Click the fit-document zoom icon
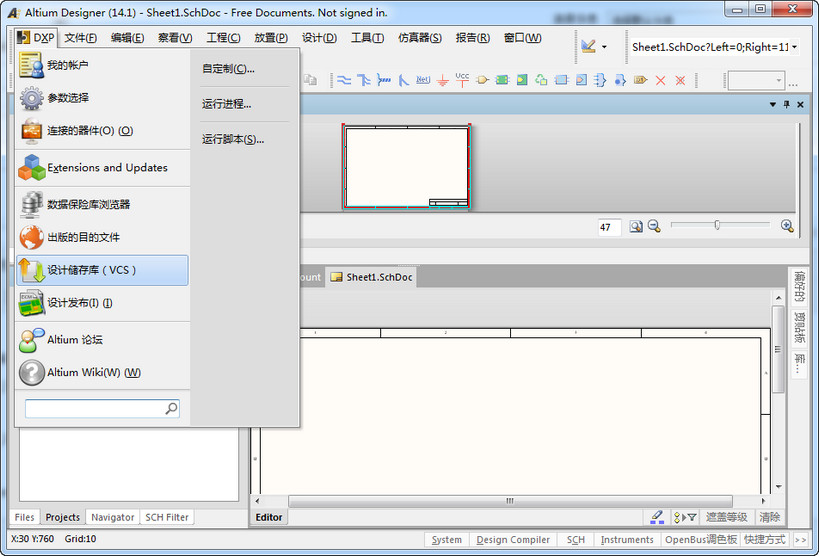Screen dimensions: 819x556 (636, 226)
